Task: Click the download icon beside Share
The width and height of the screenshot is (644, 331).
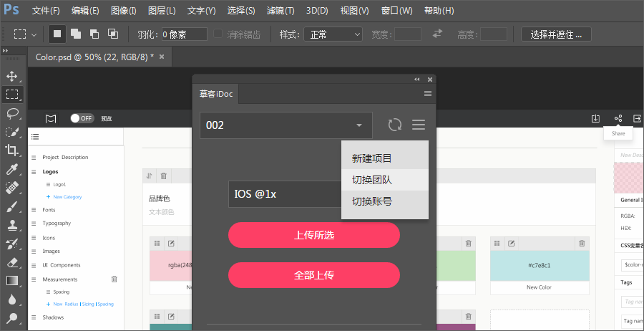Action: [595, 118]
